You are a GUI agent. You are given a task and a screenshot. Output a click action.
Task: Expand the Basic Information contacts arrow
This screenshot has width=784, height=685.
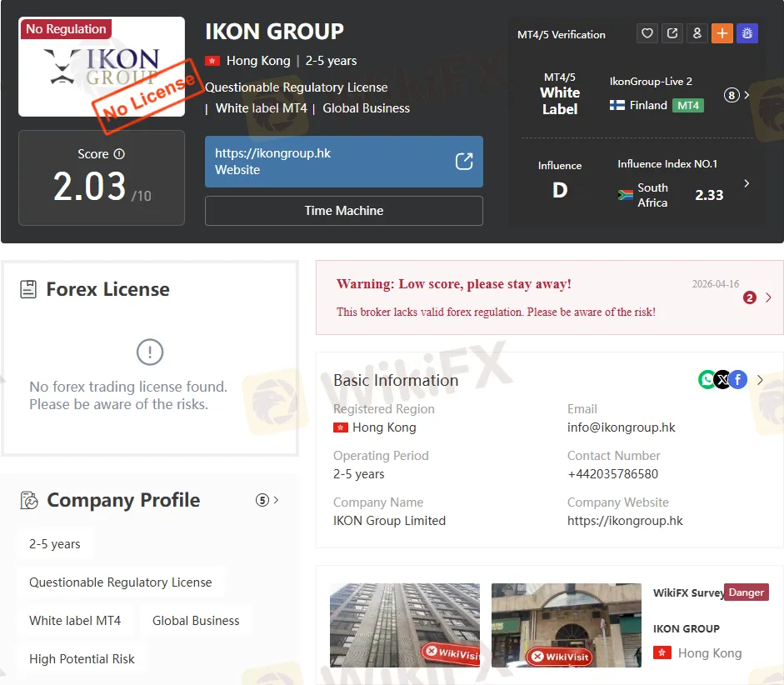point(760,380)
